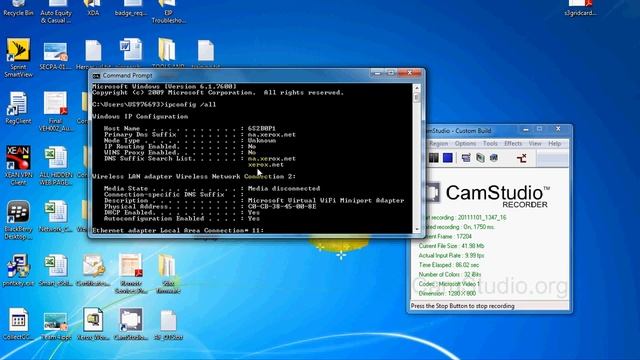640x360 pixels.
Task: Select the Sprint SmartView shortcut
Action: (x=18, y=58)
